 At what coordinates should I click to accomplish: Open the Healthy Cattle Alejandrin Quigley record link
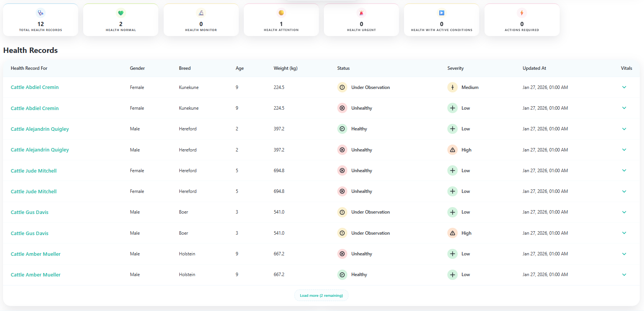pos(40,129)
